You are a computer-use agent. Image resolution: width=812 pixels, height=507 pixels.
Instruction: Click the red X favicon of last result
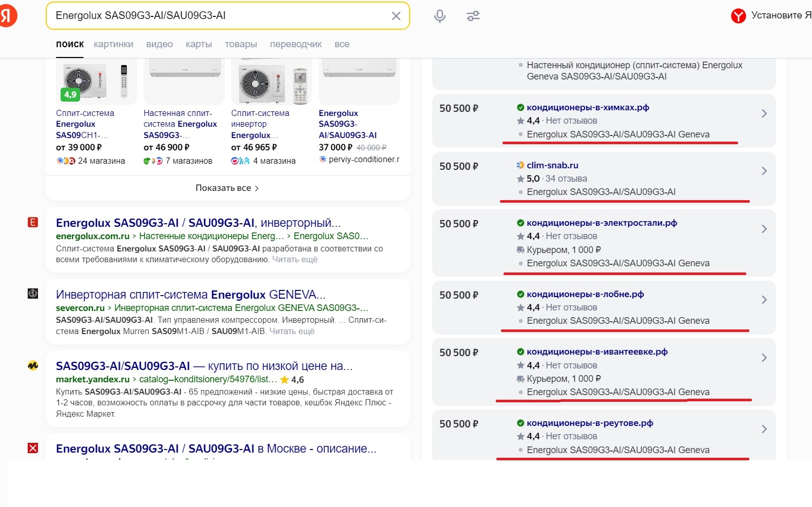[x=33, y=448]
